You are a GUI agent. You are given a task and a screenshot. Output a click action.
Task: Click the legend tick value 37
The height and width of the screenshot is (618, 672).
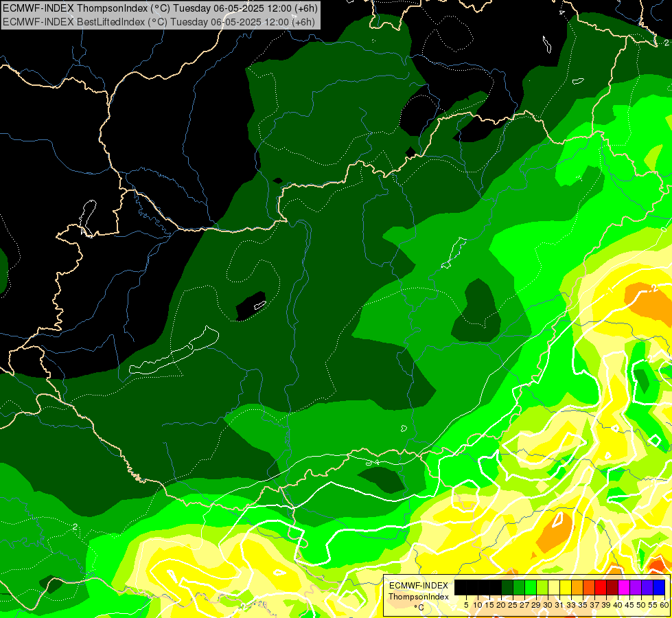tap(594, 605)
